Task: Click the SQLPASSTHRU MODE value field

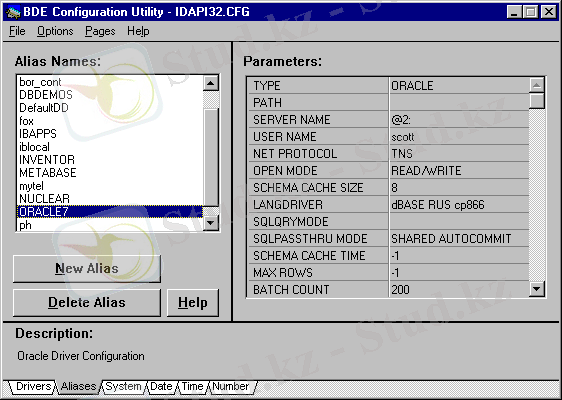Action: click(459, 239)
